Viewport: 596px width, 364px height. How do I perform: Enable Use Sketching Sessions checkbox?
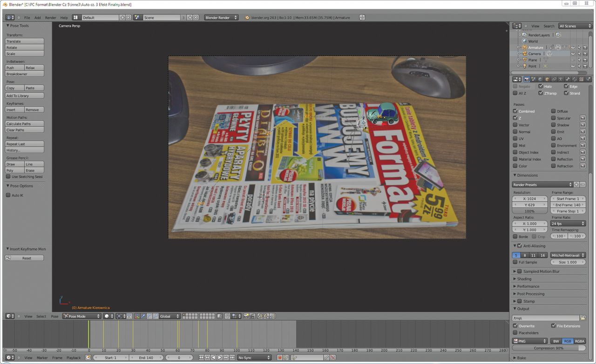(8, 176)
